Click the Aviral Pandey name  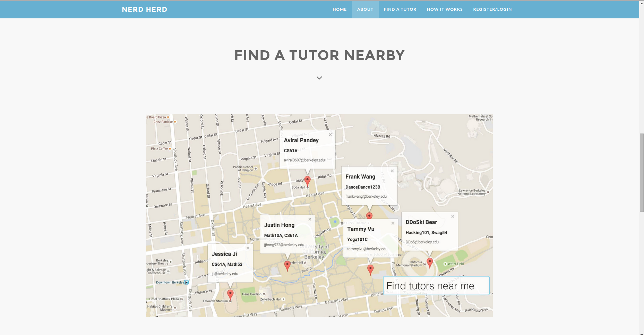[301, 140]
